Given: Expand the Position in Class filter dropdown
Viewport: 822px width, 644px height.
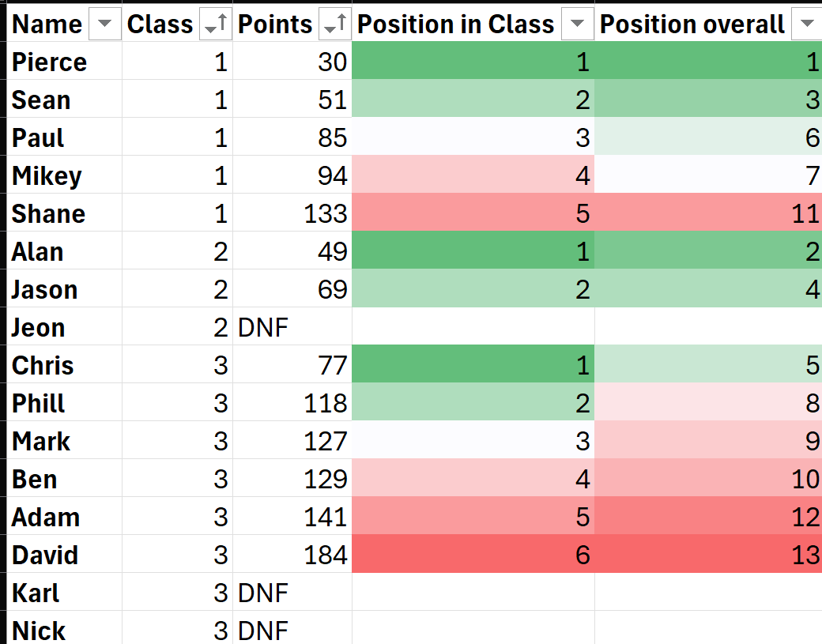Looking at the screenshot, I should [577, 24].
